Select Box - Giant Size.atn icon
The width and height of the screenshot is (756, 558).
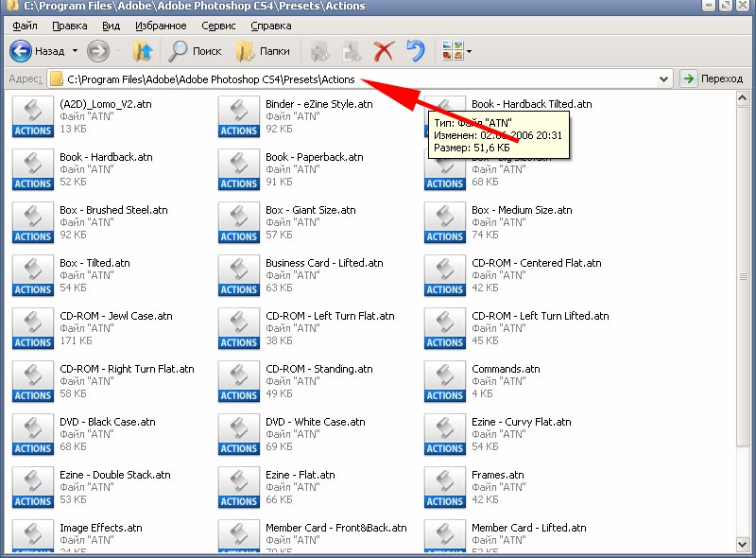(x=239, y=222)
